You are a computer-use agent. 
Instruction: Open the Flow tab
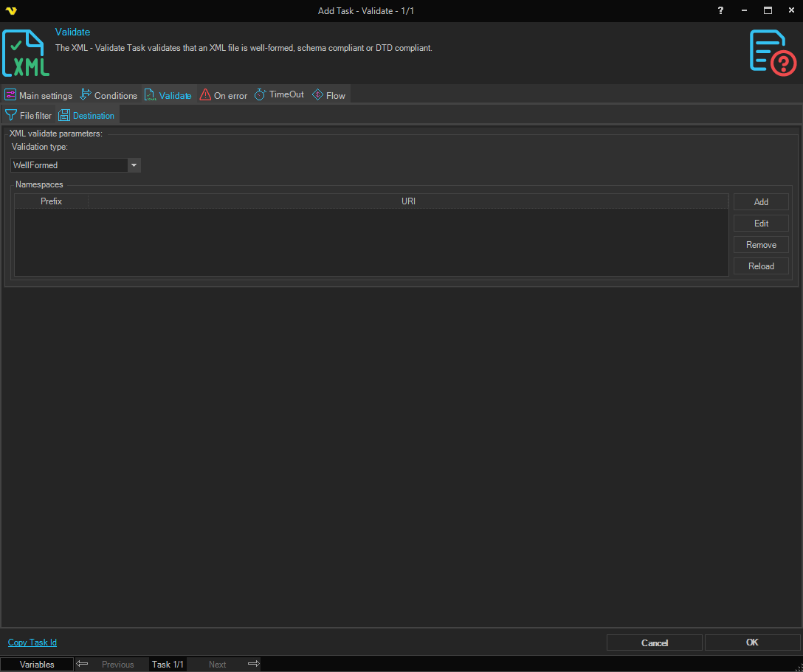pyautogui.click(x=328, y=95)
